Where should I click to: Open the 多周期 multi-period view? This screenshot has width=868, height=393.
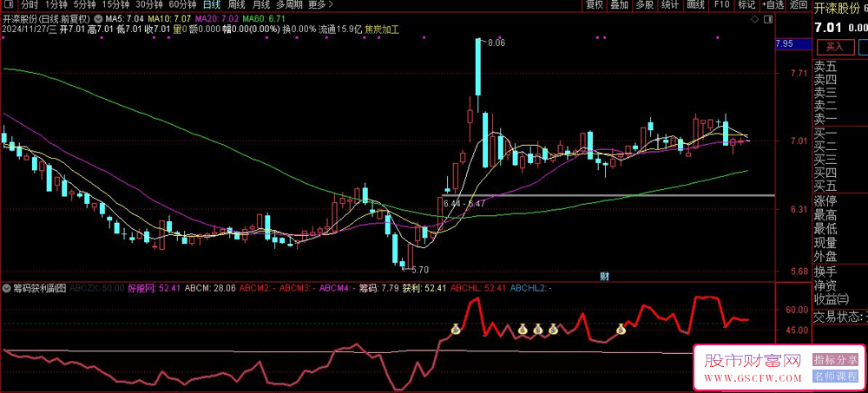[x=290, y=5]
